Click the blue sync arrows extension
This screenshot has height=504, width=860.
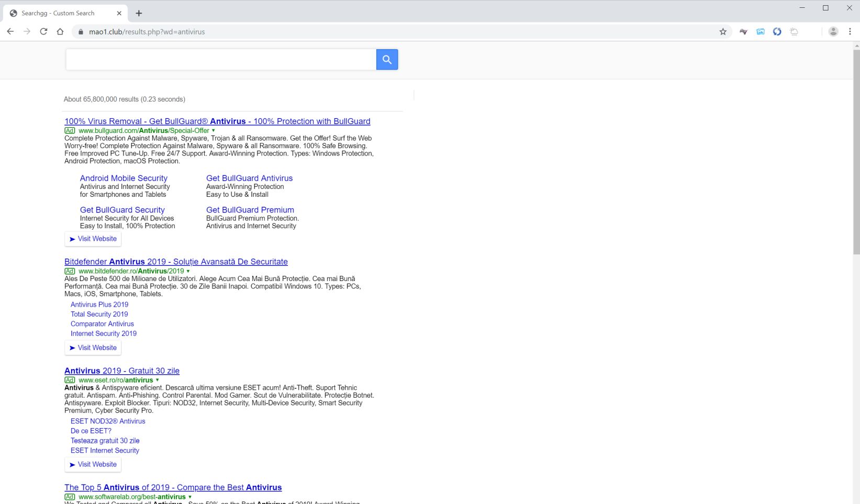777,31
